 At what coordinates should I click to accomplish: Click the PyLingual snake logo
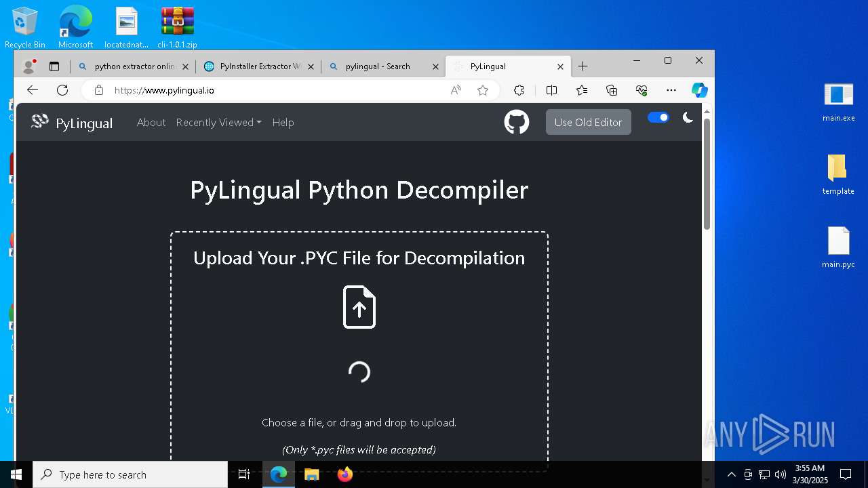(x=40, y=121)
